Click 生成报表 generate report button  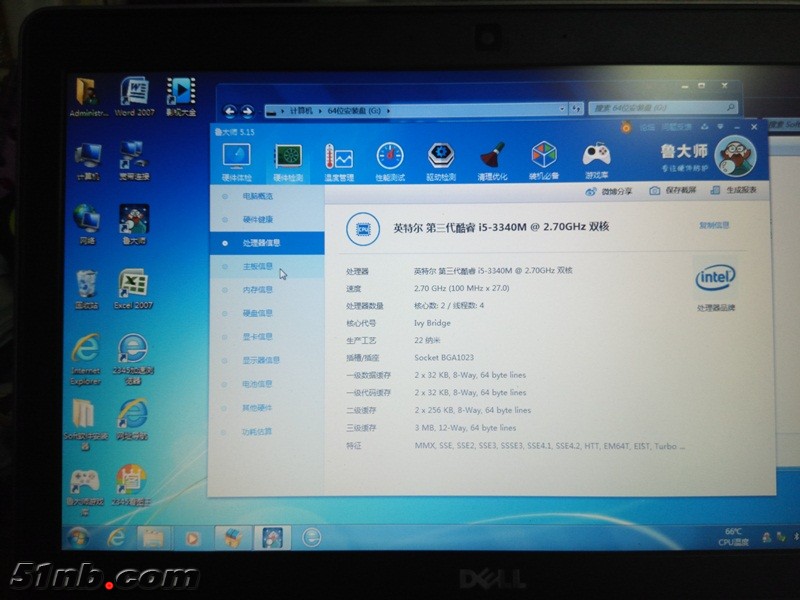[x=734, y=190]
